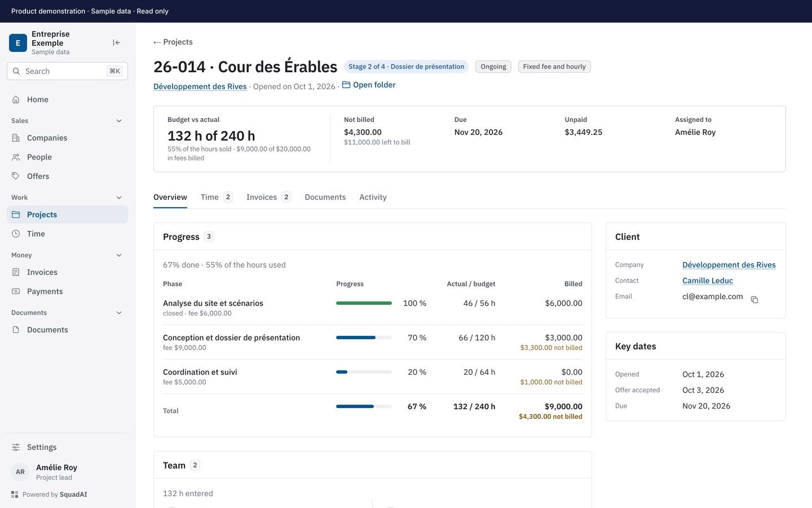This screenshot has width=812, height=508.
Task: Collapse the sidebar with the arrow icon
Action: 117,42
